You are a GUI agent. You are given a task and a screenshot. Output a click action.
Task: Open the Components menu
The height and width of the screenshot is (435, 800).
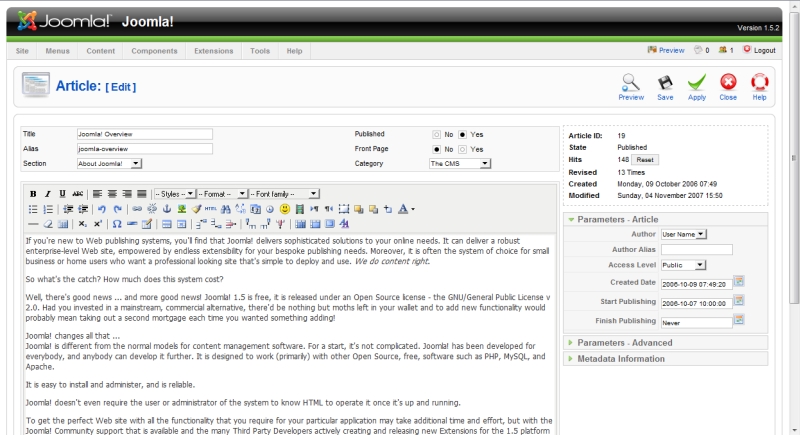click(x=154, y=51)
